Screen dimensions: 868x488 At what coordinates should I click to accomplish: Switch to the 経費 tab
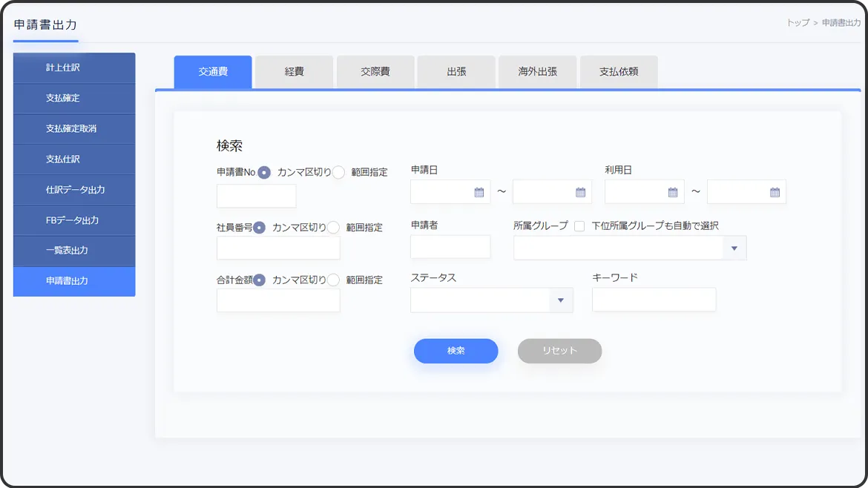[295, 72]
